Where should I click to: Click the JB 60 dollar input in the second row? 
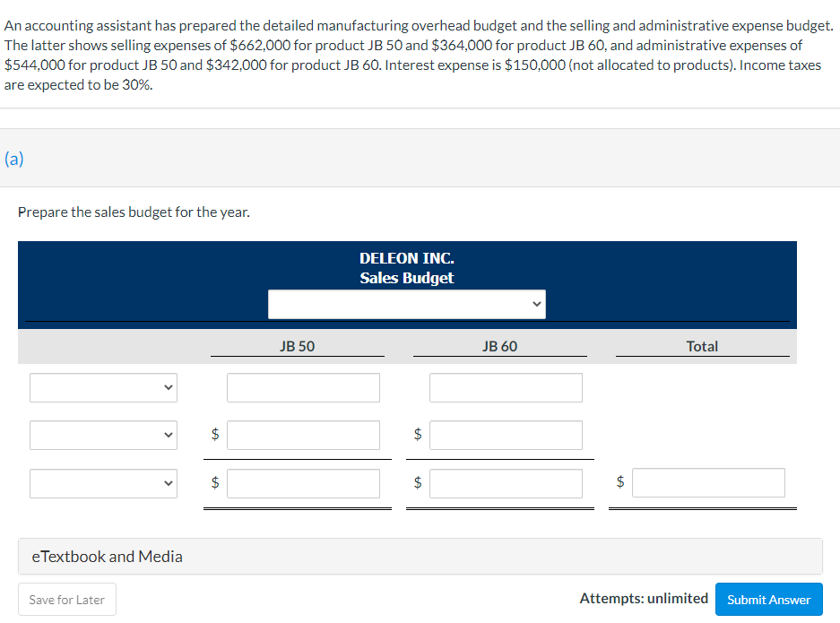coord(506,435)
